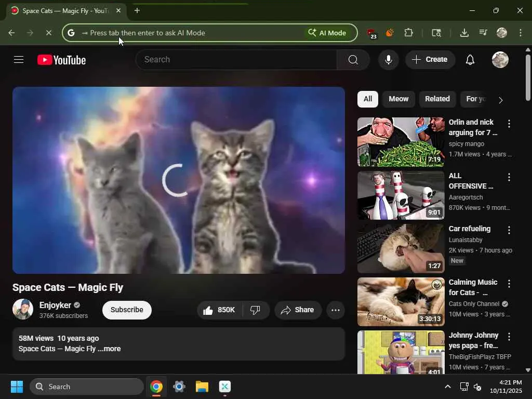Open the Aaregortsch channel name
Viewport: 532px width, 399px height.
pos(465,197)
